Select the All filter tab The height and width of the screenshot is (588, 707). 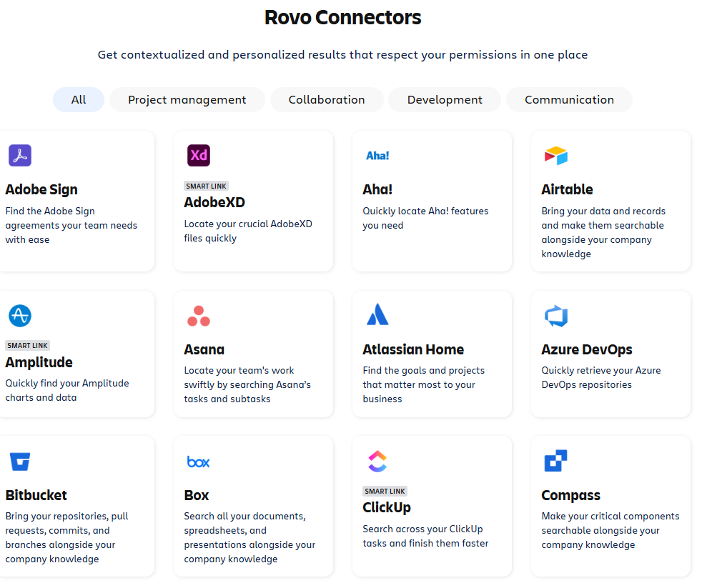pyautogui.click(x=79, y=99)
